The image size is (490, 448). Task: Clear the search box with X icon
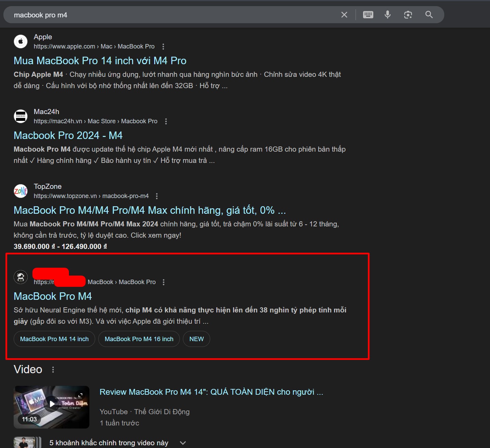[344, 15]
